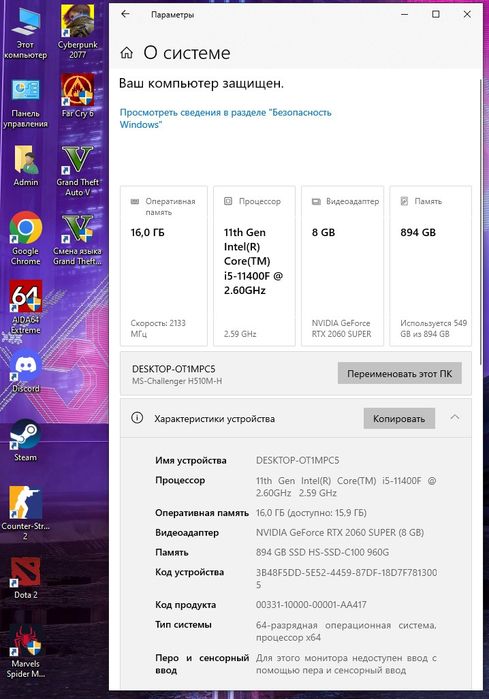Select the i5-11400F processor card

pyautogui.click(x=254, y=266)
